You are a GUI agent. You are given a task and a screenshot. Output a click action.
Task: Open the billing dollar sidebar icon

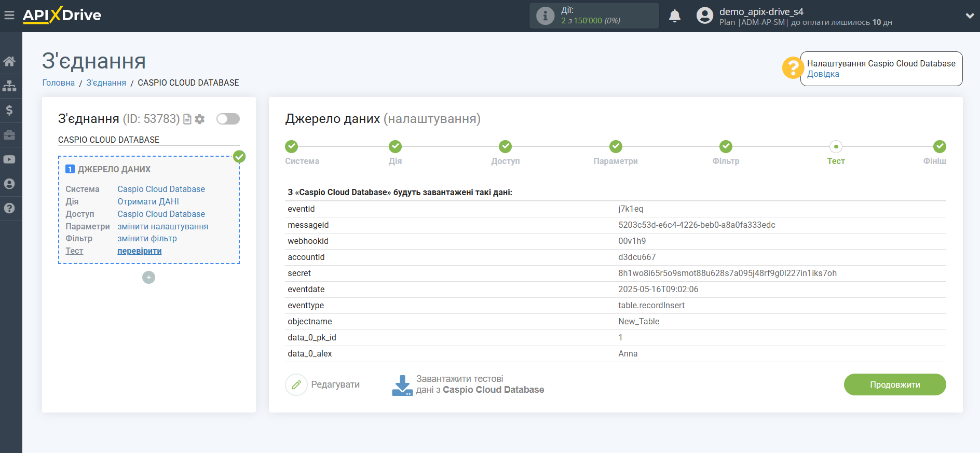[x=9, y=111]
